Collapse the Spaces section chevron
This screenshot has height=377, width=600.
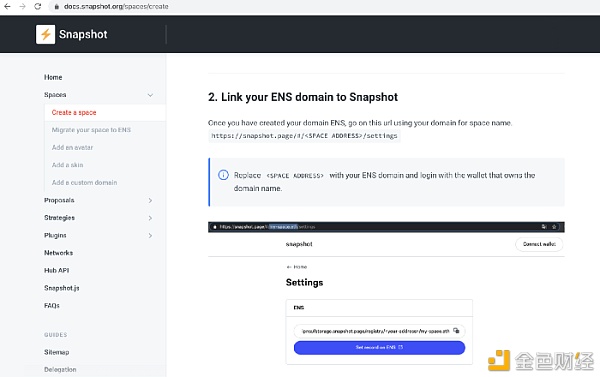coord(150,95)
